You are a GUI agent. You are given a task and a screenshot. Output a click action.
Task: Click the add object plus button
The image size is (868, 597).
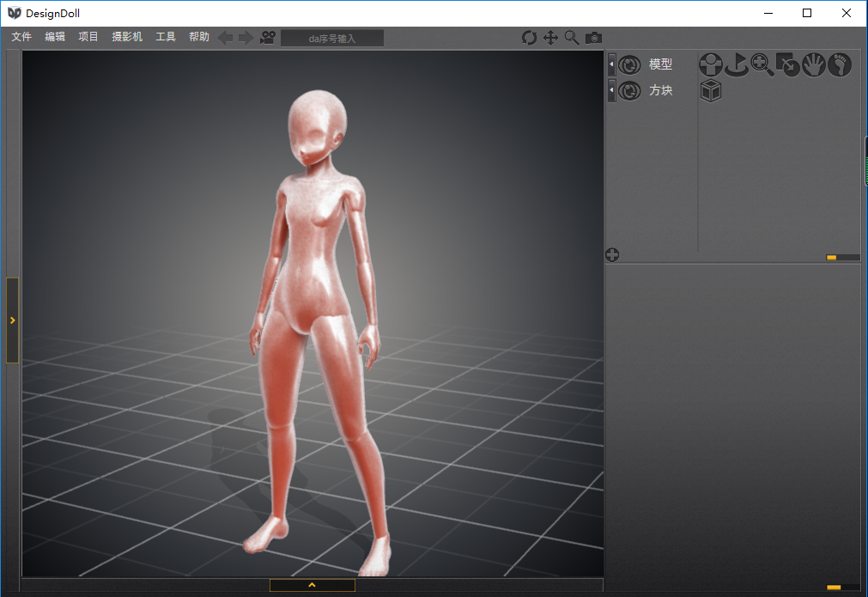coord(612,254)
